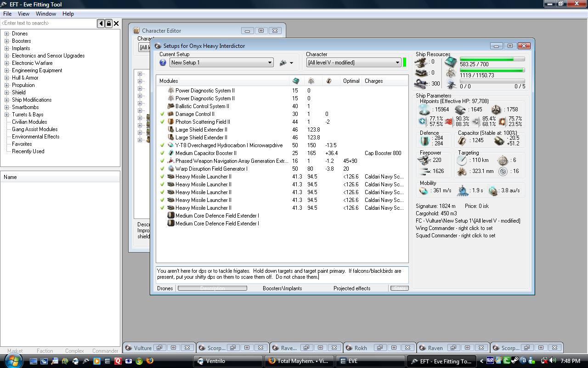Click the powergrid column header icon
Viewport: 588px width, 368px height.
[x=311, y=81]
